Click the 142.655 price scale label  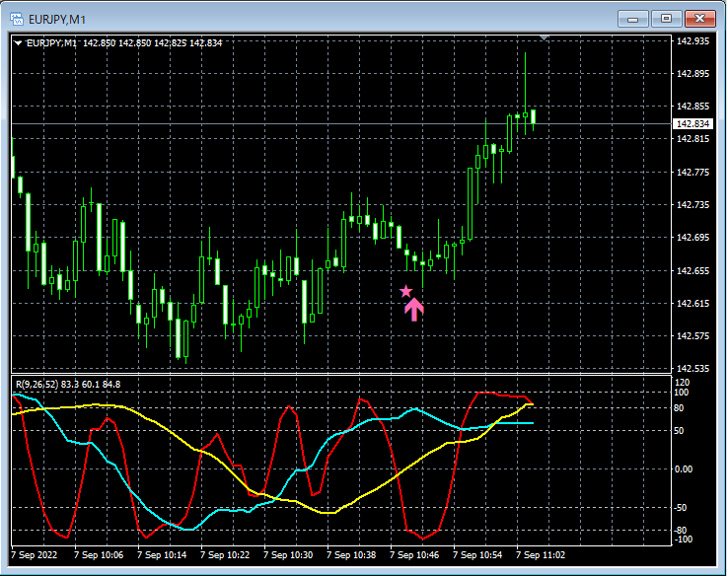[692, 270]
